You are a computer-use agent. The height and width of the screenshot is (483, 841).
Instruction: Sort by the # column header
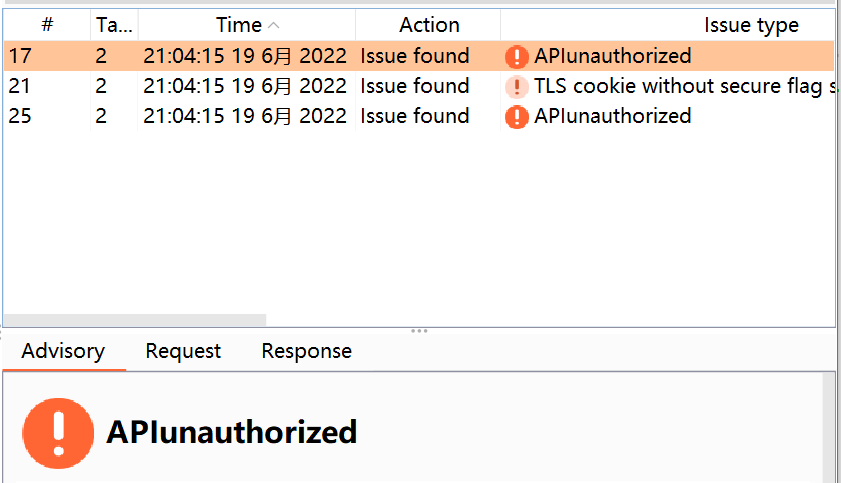click(47, 25)
